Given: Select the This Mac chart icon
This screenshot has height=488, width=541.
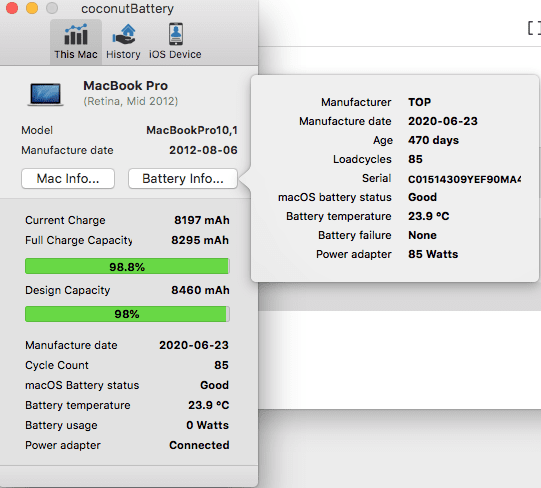Looking at the screenshot, I should point(76,34).
